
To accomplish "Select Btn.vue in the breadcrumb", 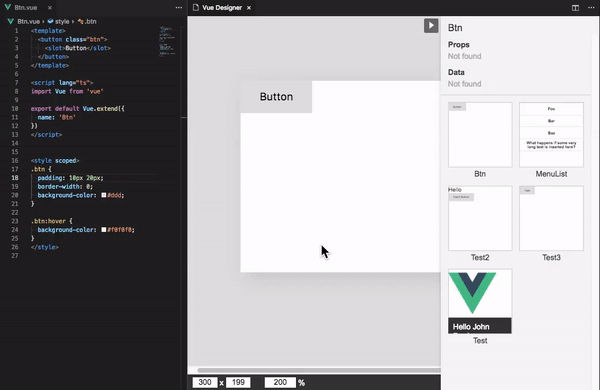I will click(28, 21).
